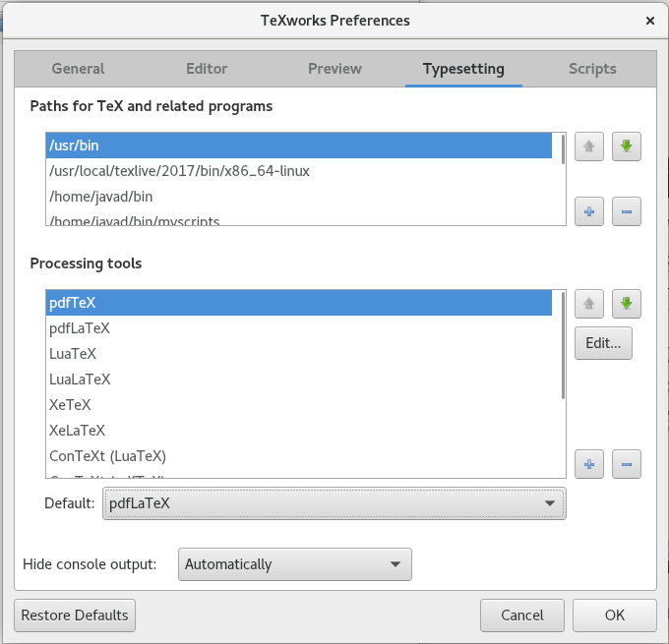Close the TeXworks Preferences dialog

click(x=649, y=20)
